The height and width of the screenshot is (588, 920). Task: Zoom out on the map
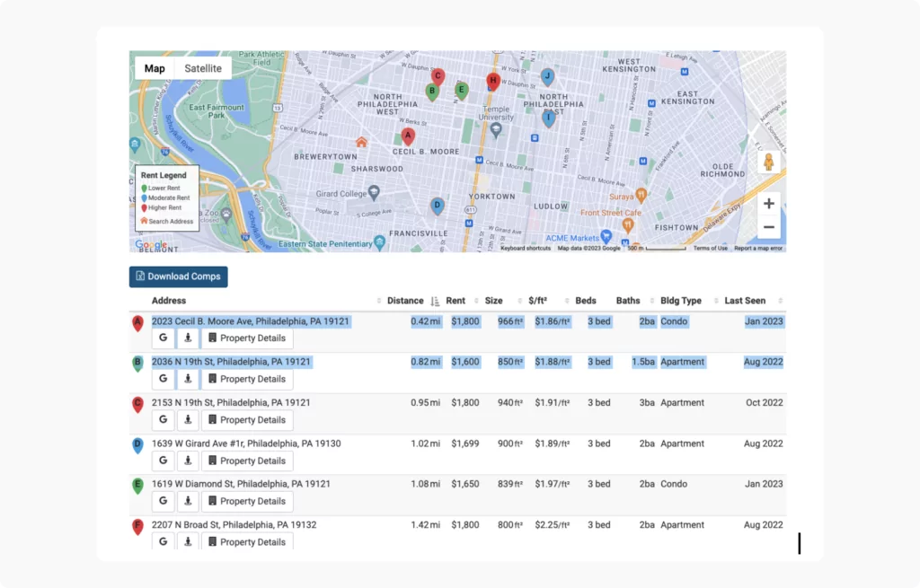tap(769, 227)
